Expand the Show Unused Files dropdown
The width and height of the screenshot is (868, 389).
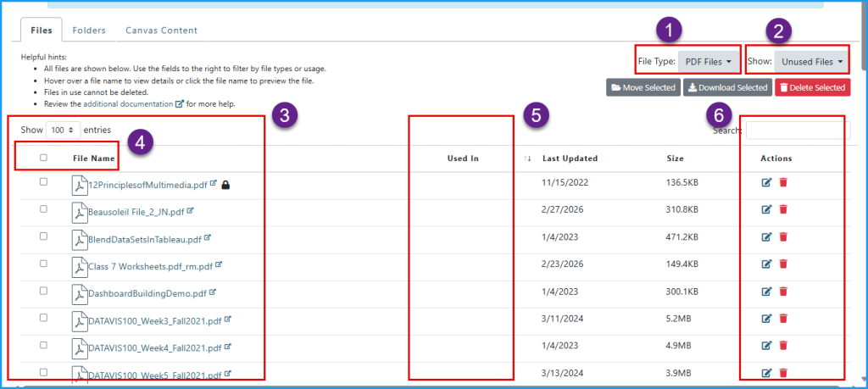(813, 62)
